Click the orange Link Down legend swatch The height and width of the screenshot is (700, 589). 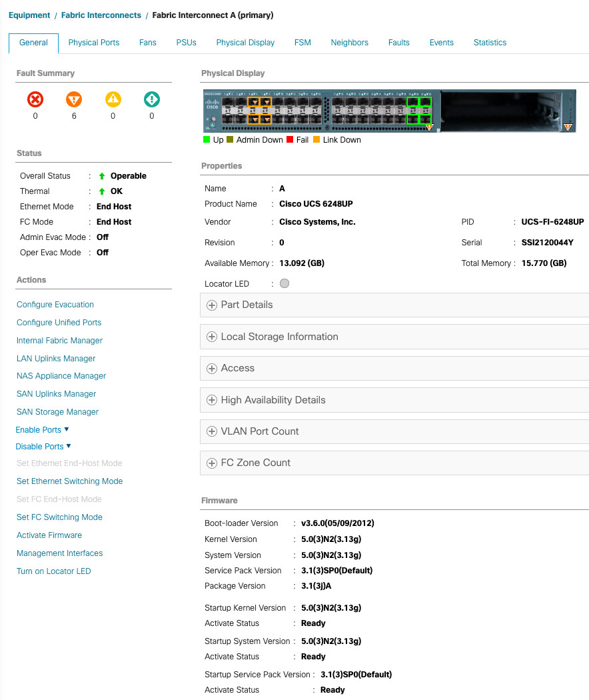pos(316,140)
